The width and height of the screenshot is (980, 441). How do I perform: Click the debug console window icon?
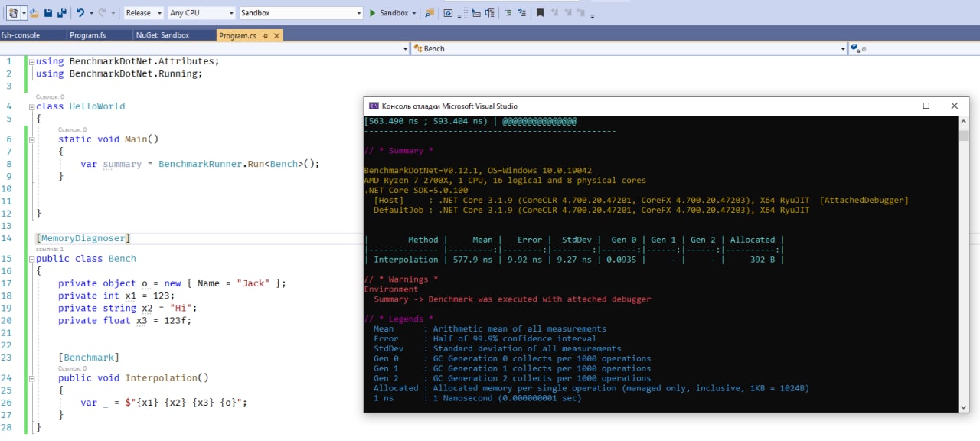[x=374, y=106]
